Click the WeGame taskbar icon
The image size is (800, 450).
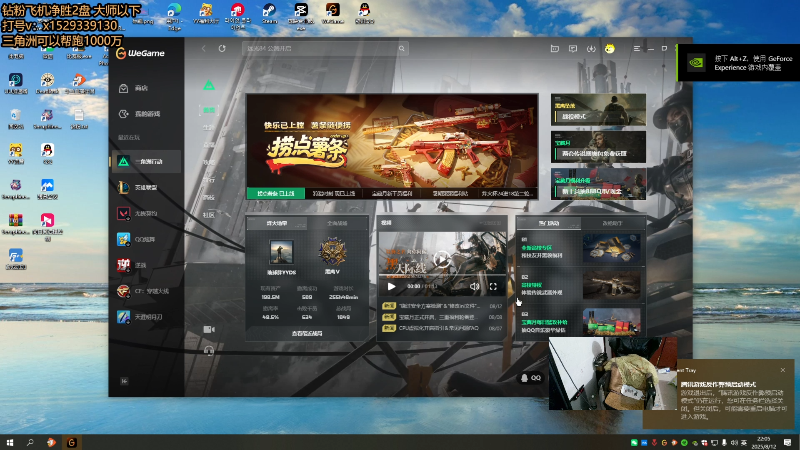tap(71, 442)
